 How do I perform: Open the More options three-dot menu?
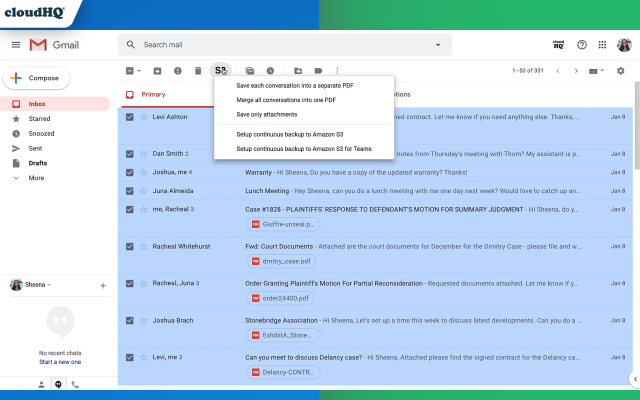tap(337, 71)
